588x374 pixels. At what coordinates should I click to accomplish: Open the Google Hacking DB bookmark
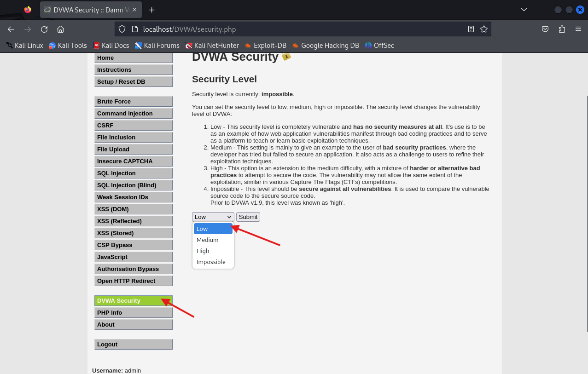click(326, 45)
